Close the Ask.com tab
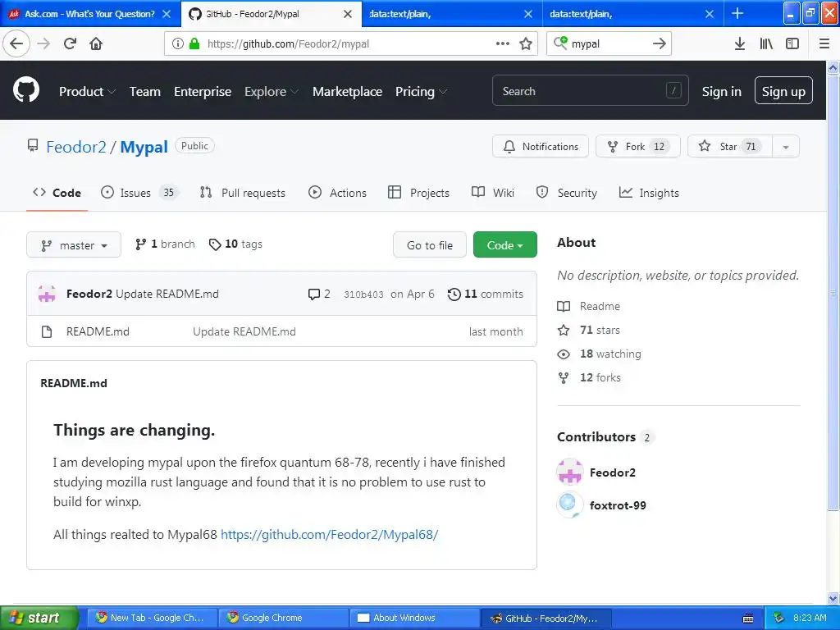 [167, 14]
